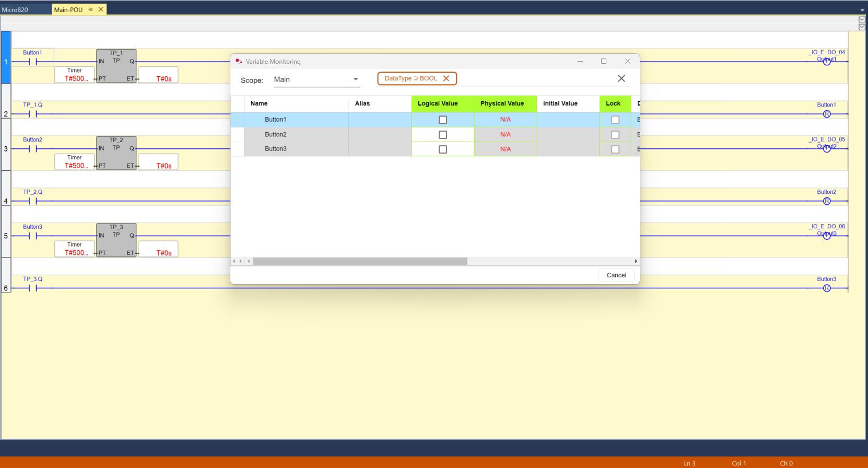Enable the Lock checkbox for Button3

pos(615,149)
